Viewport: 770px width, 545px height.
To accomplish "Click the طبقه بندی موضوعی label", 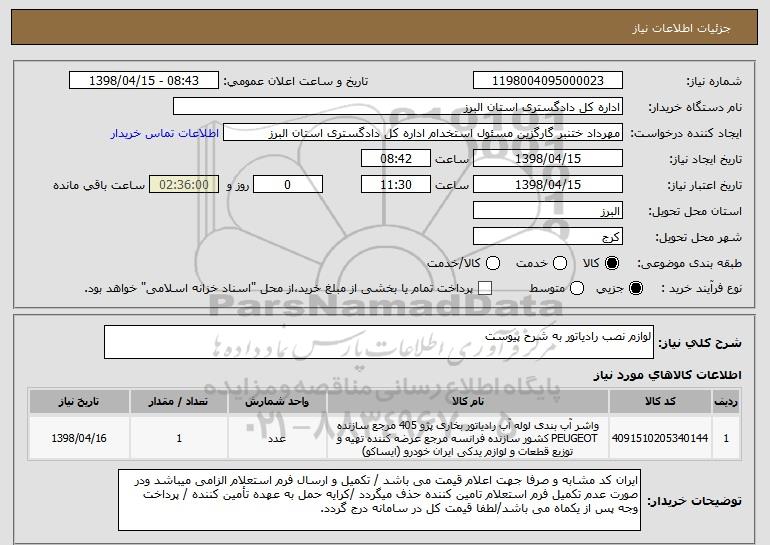I will [x=689, y=264].
